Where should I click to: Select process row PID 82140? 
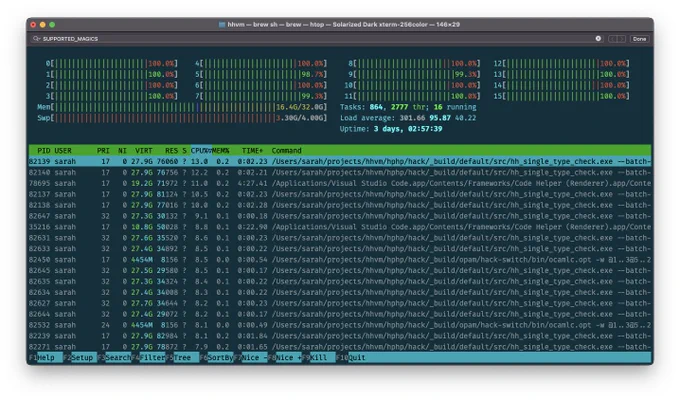(340, 172)
